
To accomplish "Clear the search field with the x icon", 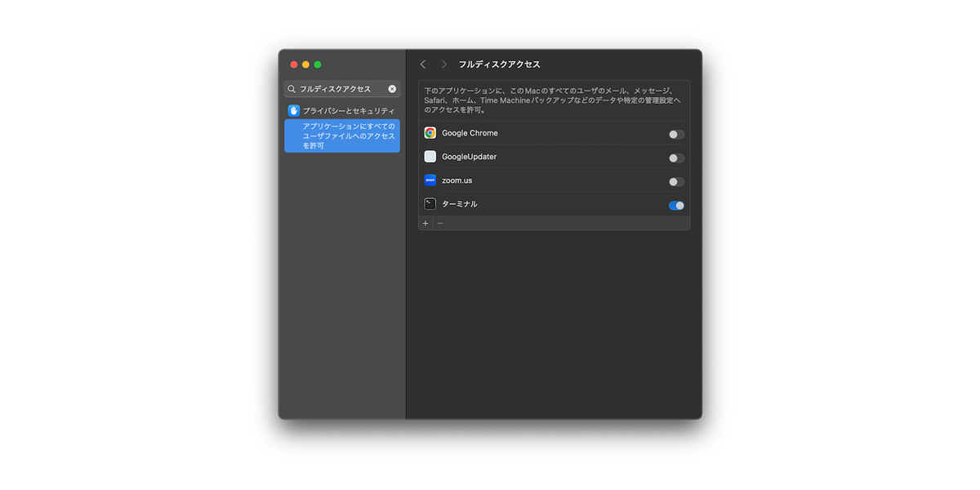I will click(x=392, y=89).
